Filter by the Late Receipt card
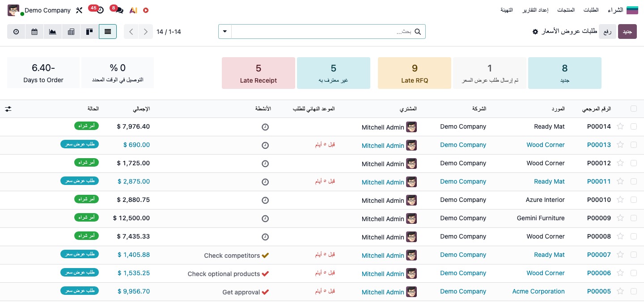Image resolution: width=644 pixels, height=302 pixels. 258,73
